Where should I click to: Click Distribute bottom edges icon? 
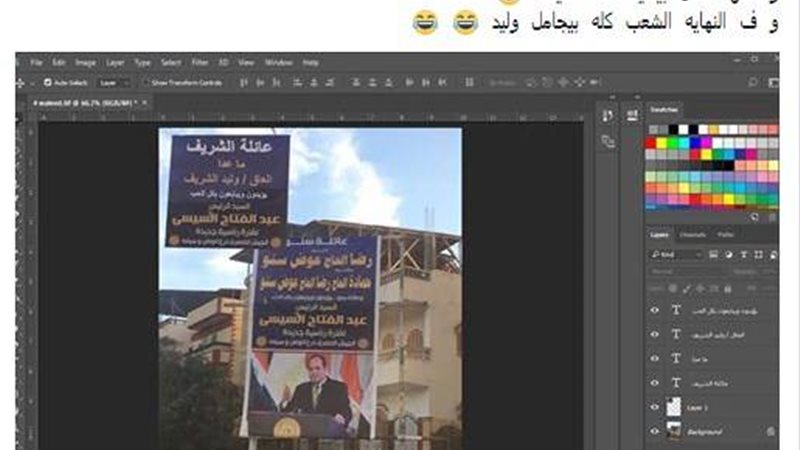pos(389,82)
